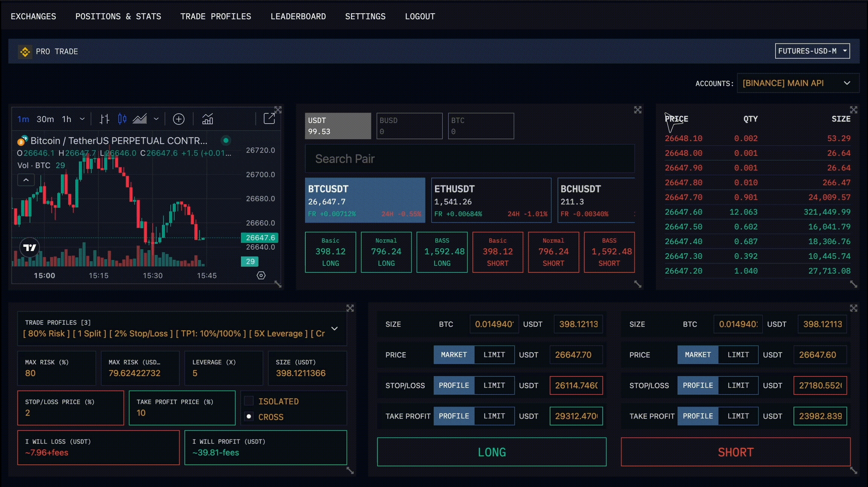Select the ETHUSDT pair card
The width and height of the screenshot is (868, 487).
491,200
